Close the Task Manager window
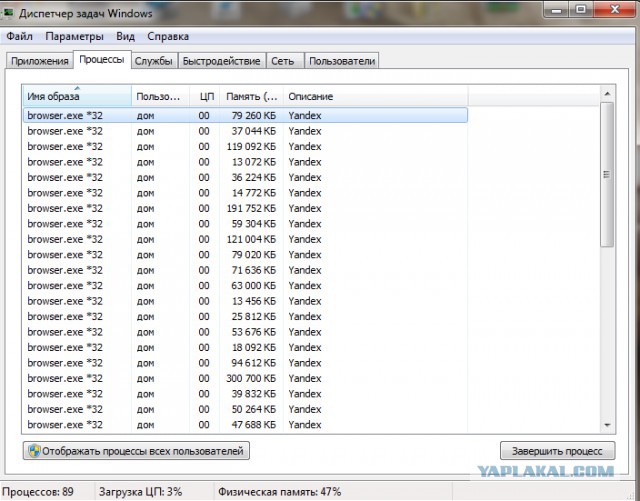The image size is (640, 501). (x=615, y=10)
